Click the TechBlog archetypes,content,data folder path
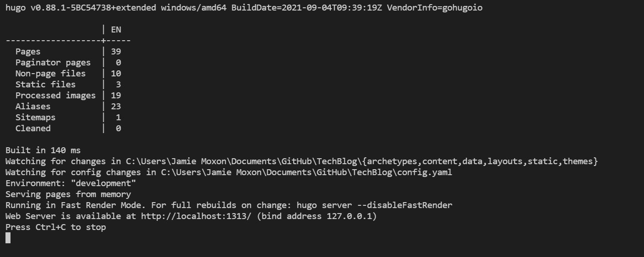Image resolution: width=644 pixels, height=257 pixels. (x=362, y=161)
